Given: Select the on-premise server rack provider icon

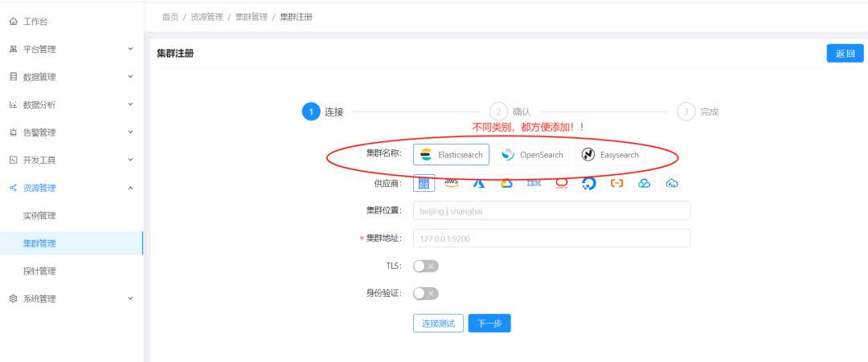Looking at the screenshot, I should click(424, 183).
